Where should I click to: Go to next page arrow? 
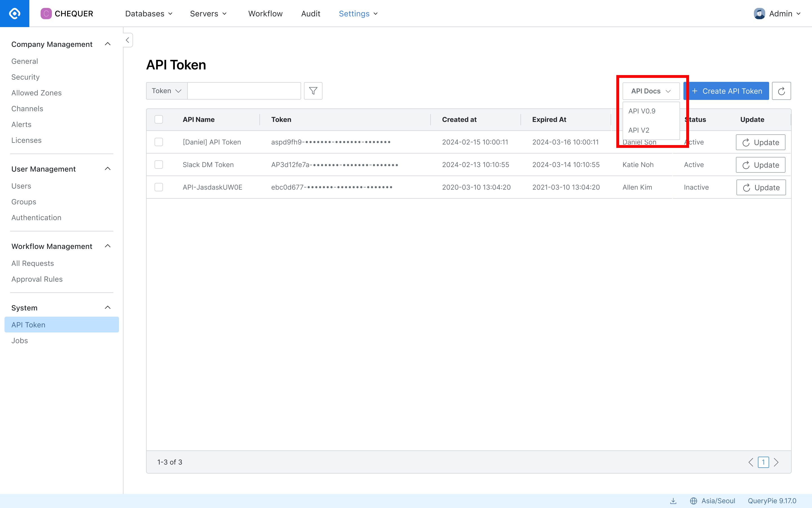tap(776, 462)
